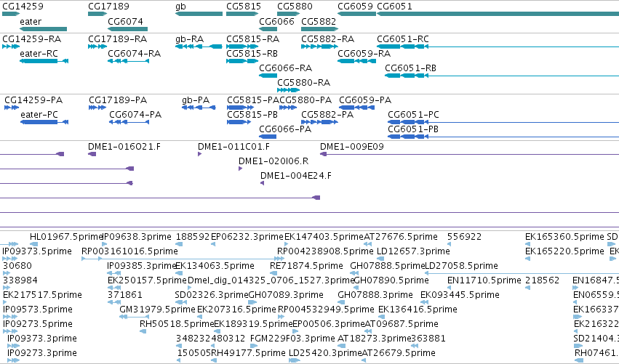This screenshot has height=364, width=619.
Task: Click EST label LD27058.5prime
Action: pos(461,266)
